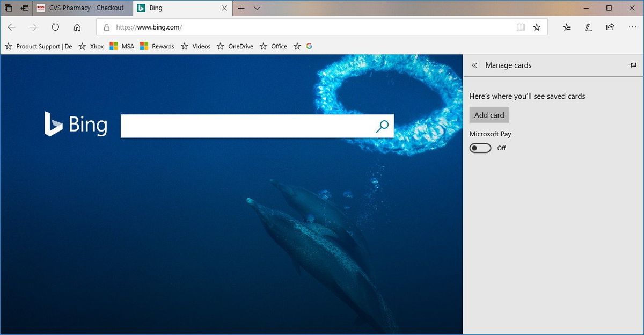
Task: Expand tab previews with the chevron
Action: pyautogui.click(x=256, y=8)
